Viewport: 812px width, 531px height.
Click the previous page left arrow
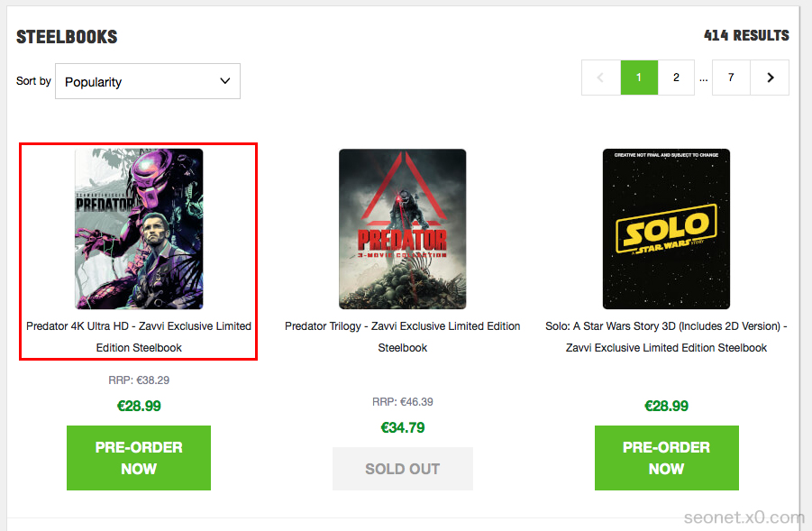tap(600, 78)
